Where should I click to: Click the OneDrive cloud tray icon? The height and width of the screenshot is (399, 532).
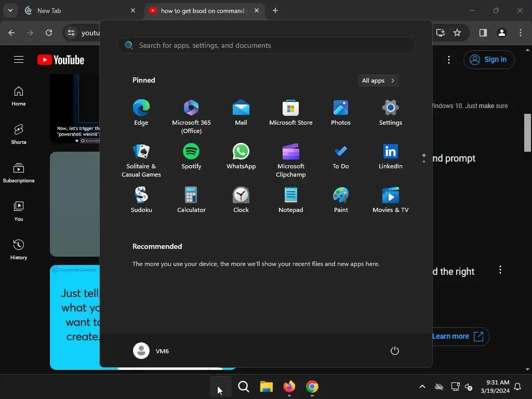click(x=439, y=387)
